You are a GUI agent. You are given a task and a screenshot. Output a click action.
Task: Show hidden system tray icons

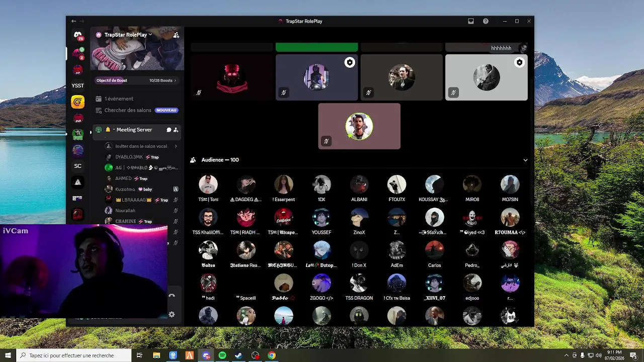point(567,355)
